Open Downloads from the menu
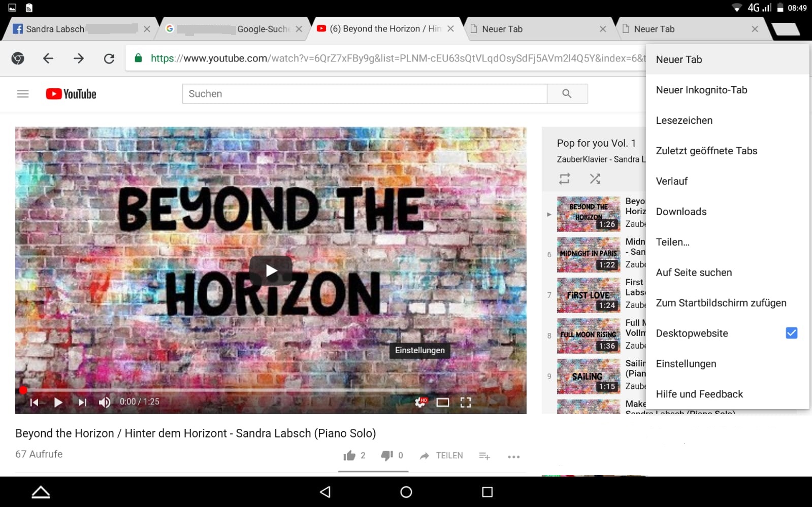The height and width of the screenshot is (507, 812). coord(727,212)
